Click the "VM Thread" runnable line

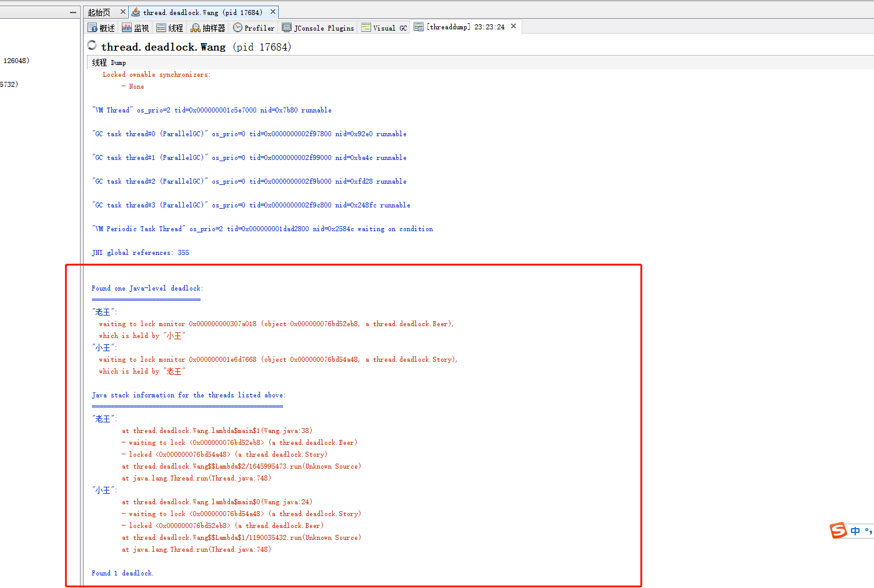click(x=212, y=110)
